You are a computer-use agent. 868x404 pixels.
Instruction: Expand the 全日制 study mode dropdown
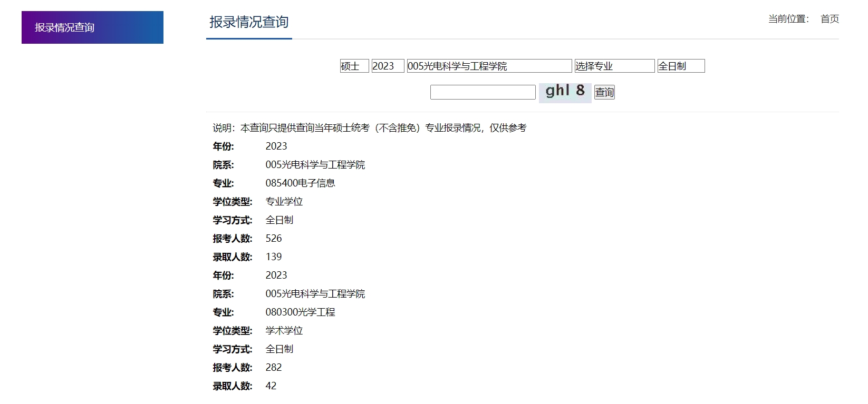680,66
